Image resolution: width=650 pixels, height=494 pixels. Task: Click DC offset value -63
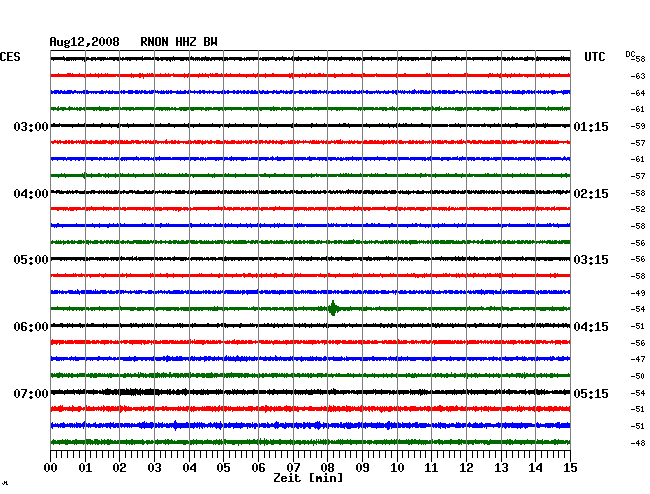[638, 76]
